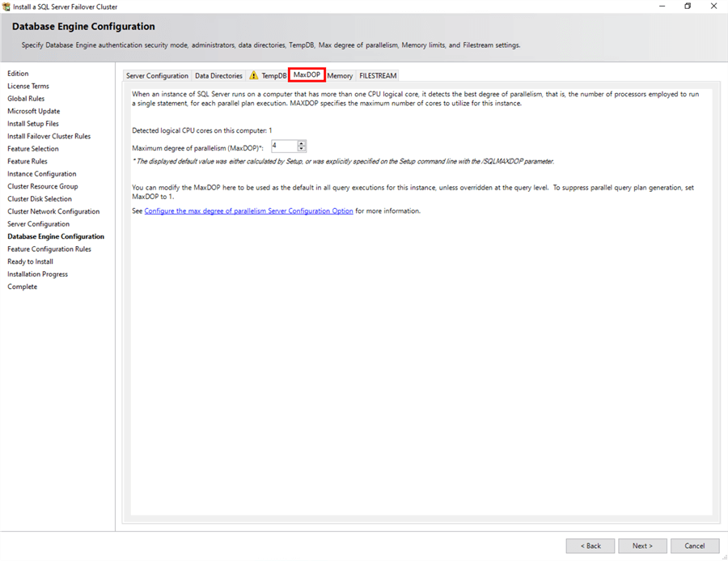This screenshot has height=561, width=728.
Task: Select the Cluster Resource Group step
Action: click(x=43, y=186)
